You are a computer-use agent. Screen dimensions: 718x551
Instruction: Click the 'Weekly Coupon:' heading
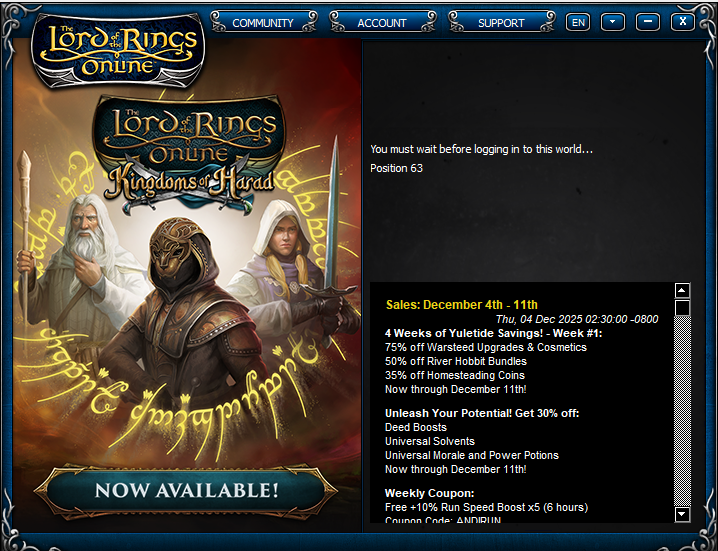430,493
